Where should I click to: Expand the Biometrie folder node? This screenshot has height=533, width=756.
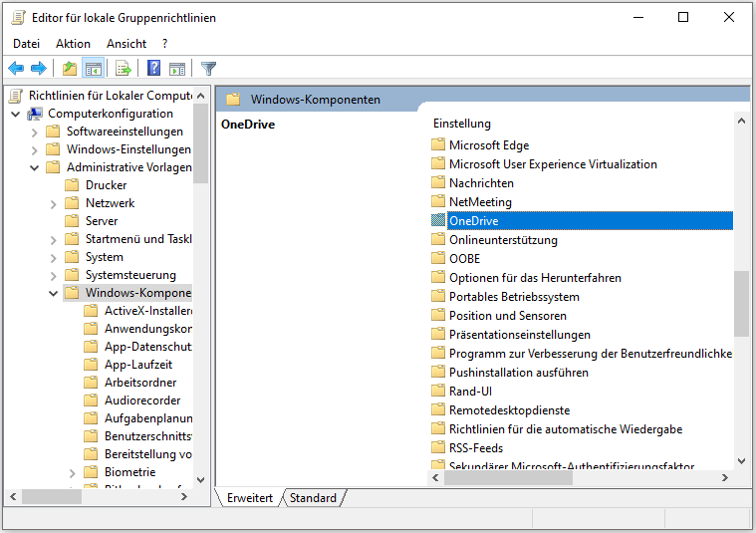pyautogui.click(x=73, y=472)
